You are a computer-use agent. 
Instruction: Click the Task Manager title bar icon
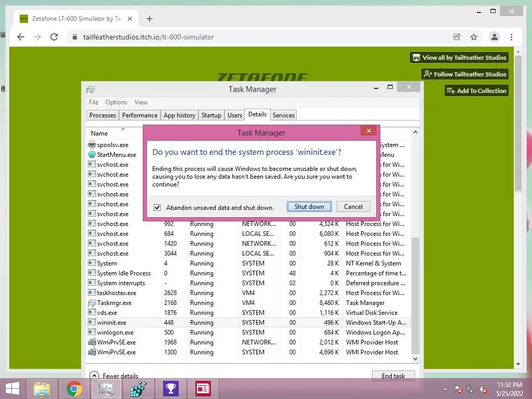tap(90, 89)
